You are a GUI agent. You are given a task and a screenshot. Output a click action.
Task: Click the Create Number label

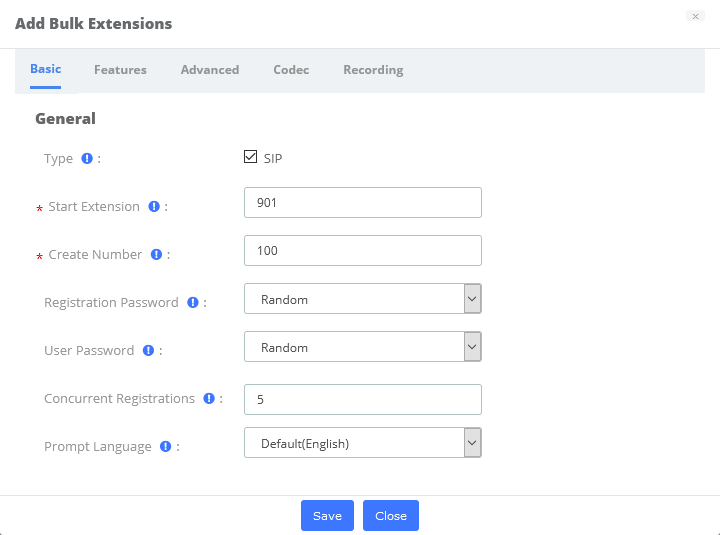95,254
